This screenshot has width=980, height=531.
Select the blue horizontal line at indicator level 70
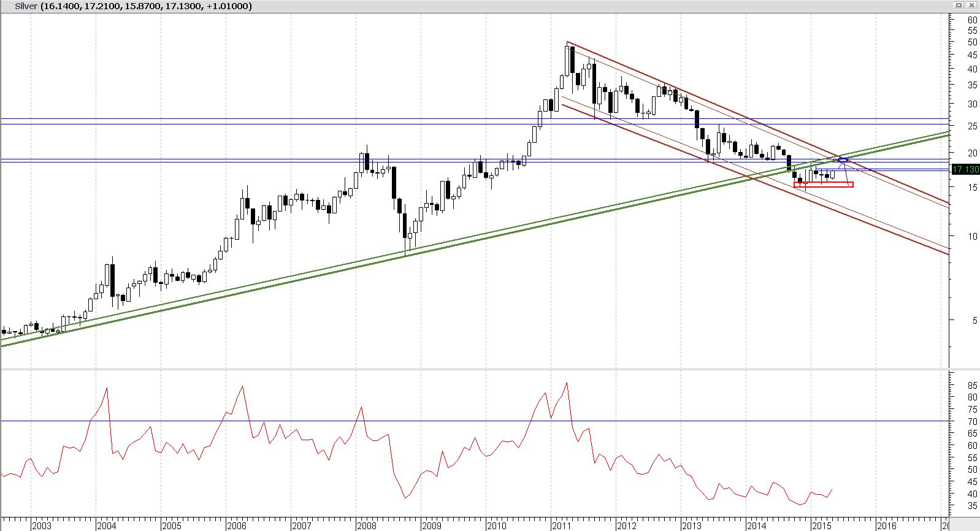point(474,421)
